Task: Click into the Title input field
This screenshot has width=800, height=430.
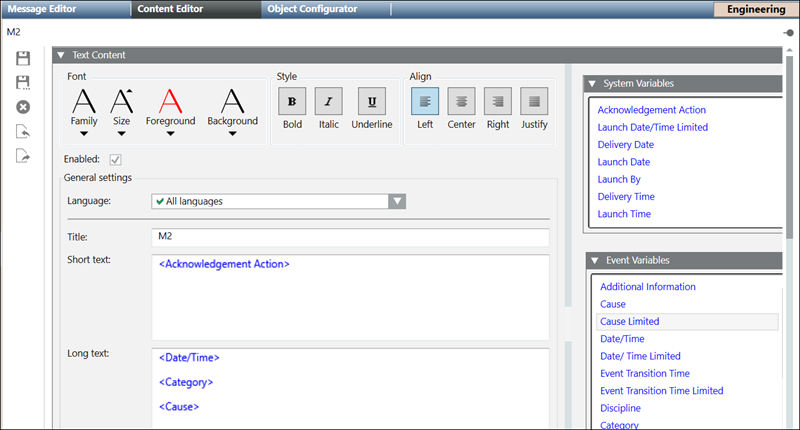Action: [350, 238]
